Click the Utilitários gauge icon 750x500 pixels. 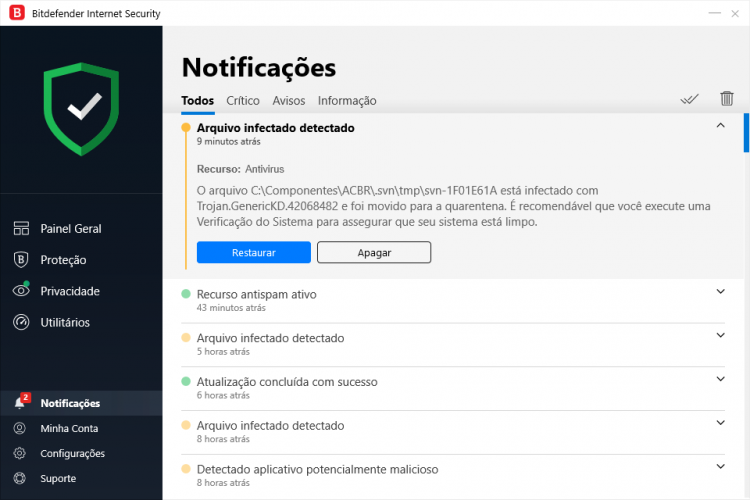[x=21, y=322]
